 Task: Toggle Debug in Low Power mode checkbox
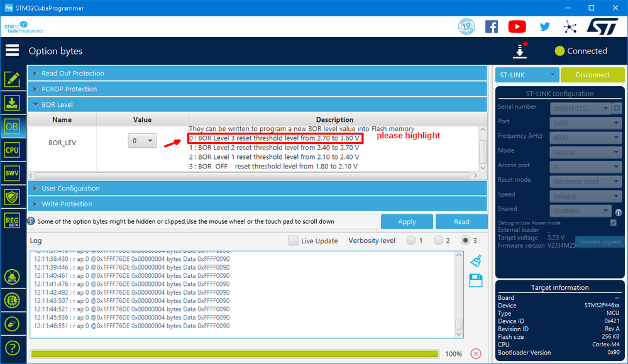[613, 223]
